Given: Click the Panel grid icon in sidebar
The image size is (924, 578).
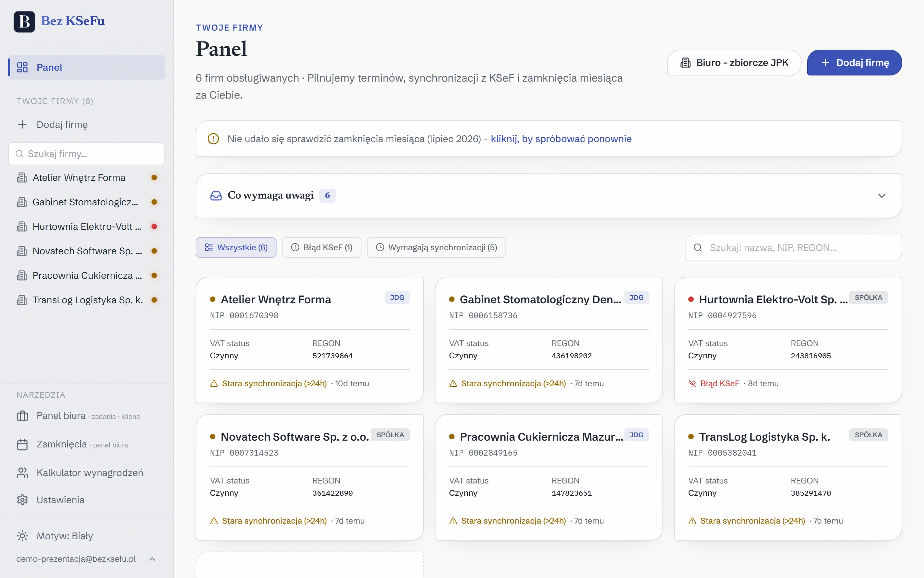Looking at the screenshot, I should coord(22,67).
